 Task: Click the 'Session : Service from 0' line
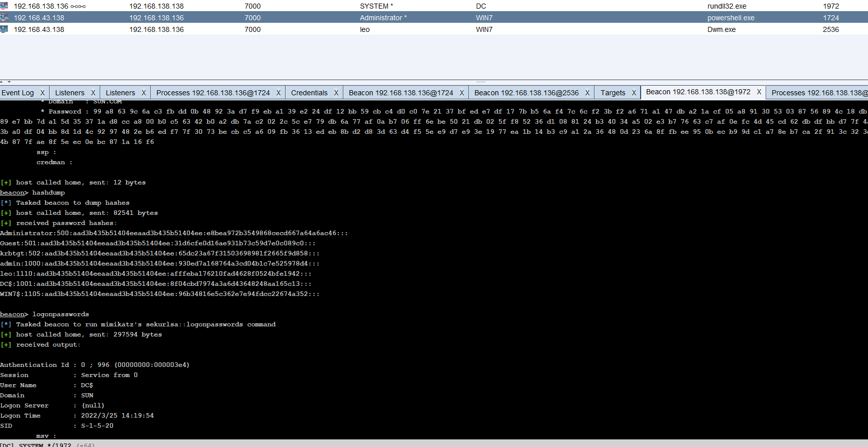(69, 375)
